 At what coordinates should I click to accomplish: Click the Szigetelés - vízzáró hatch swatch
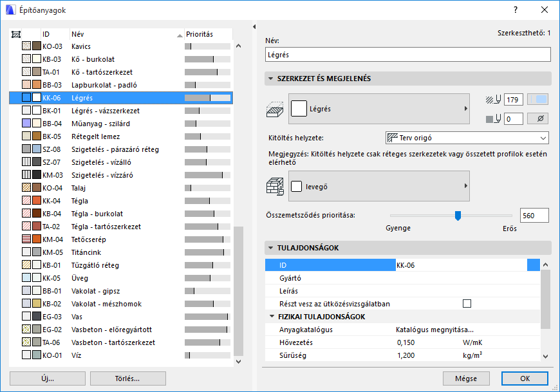tap(26, 175)
